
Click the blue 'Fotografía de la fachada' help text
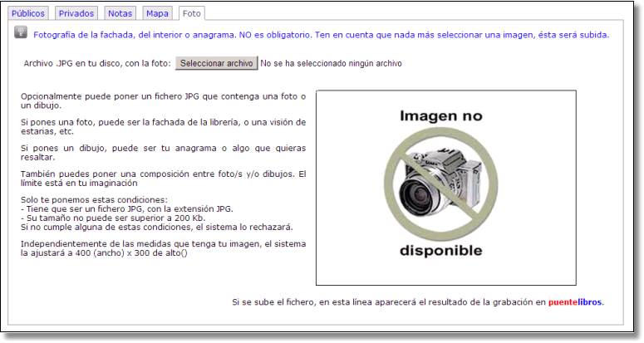pyautogui.click(x=322, y=35)
